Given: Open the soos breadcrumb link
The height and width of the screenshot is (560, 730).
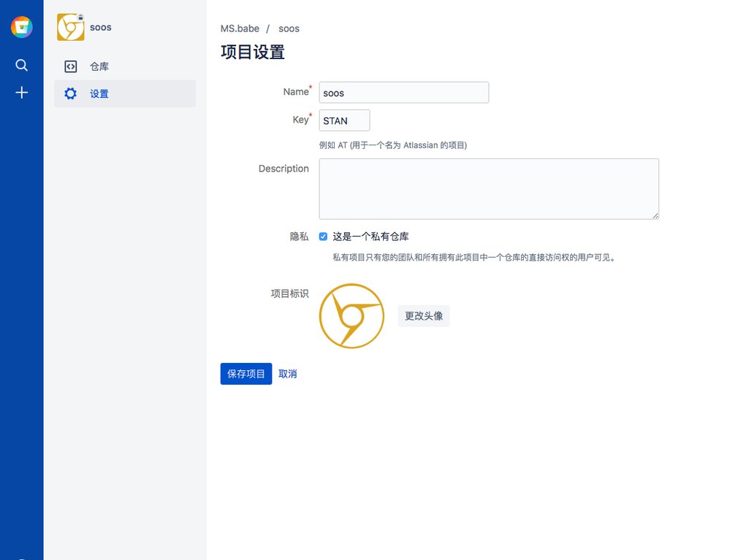Looking at the screenshot, I should (x=289, y=28).
